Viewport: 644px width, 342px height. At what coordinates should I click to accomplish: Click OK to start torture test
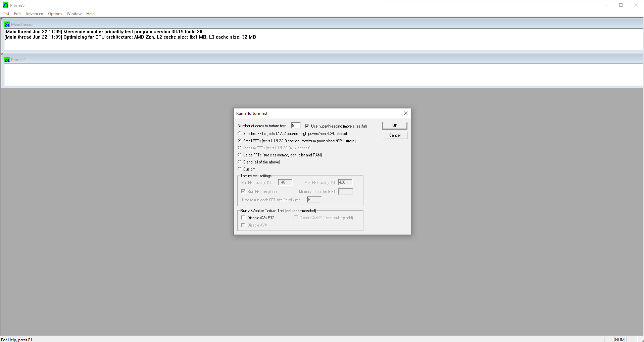(395, 126)
